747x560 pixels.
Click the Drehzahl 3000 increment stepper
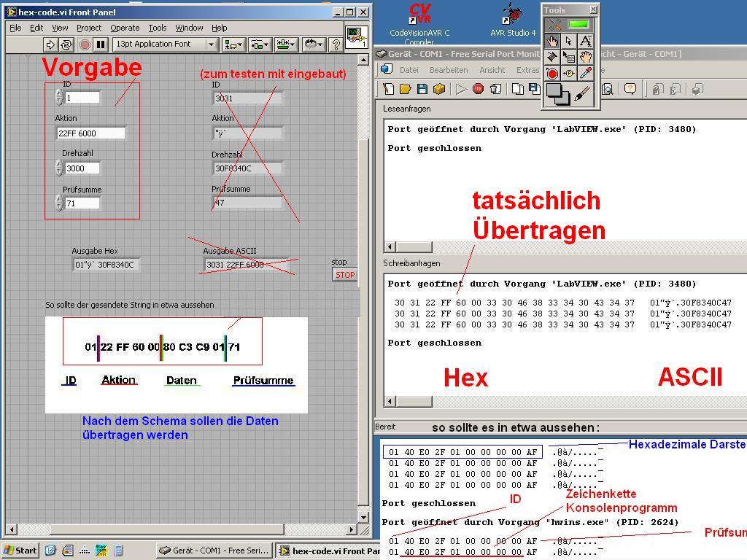(x=59, y=165)
